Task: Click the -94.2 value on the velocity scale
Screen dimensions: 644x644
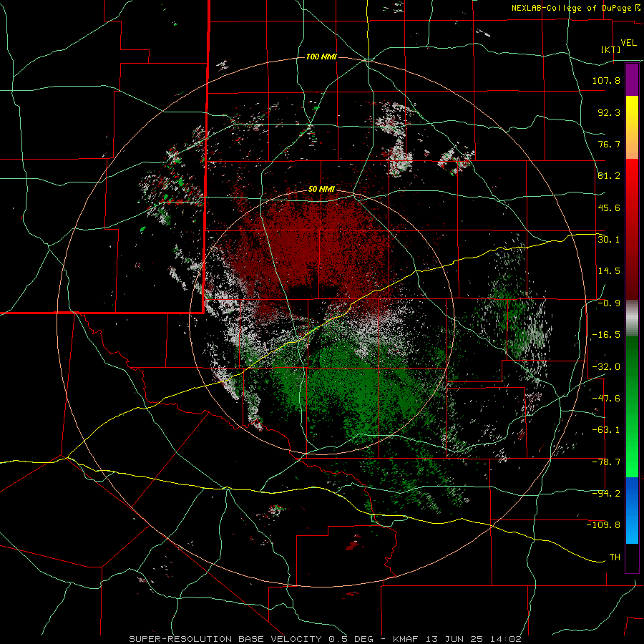Action: coord(606,494)
